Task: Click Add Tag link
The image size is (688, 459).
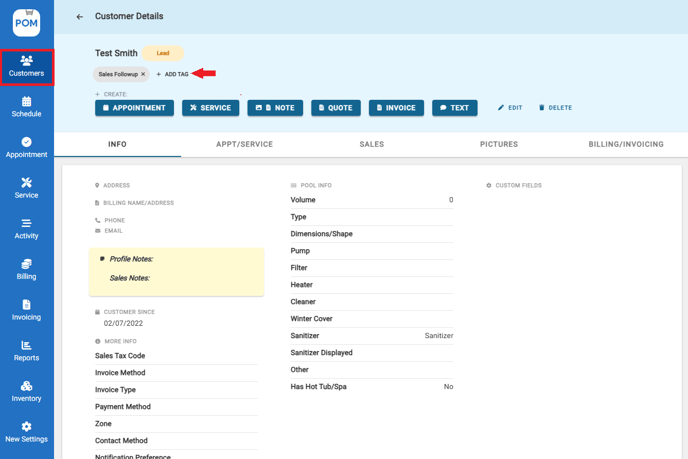Action: coord(173,74)
